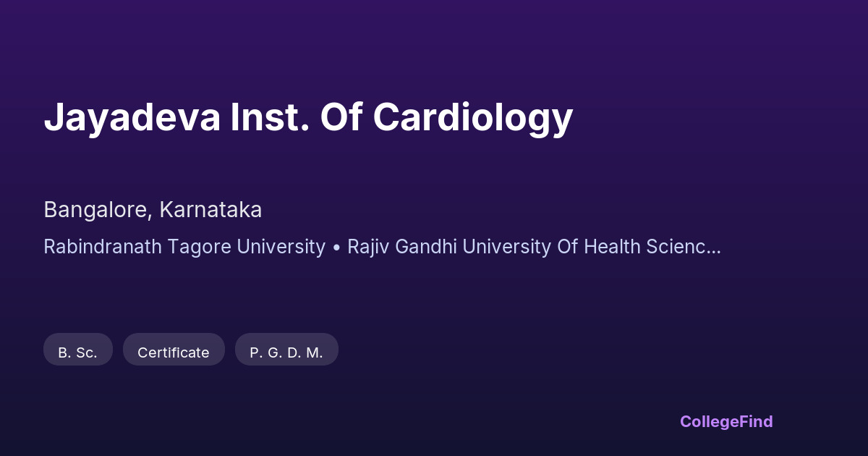
Task: Expand the truncated ellipsis after "Scienc"
Action: [x=715, y=247]
